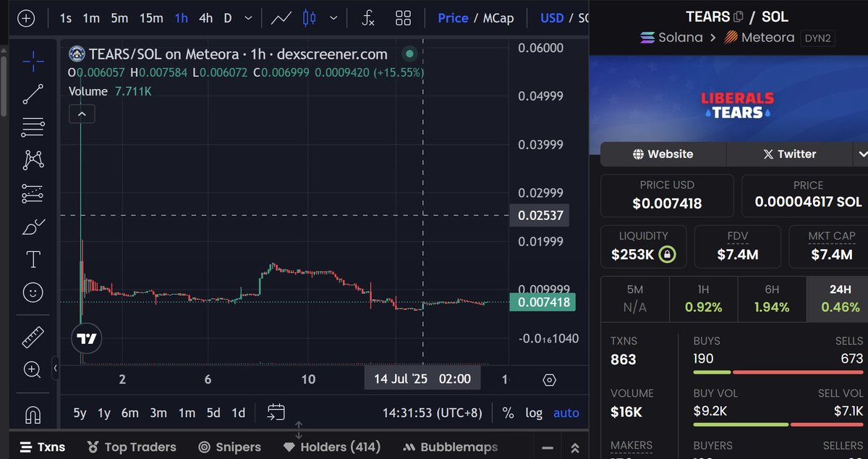Open the Snipers tab
868x459 pixels.
click(229, 447)
